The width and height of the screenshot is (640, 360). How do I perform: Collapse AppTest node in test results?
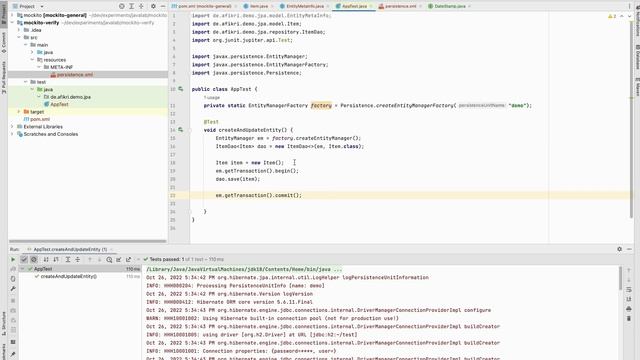pos(23,269)
